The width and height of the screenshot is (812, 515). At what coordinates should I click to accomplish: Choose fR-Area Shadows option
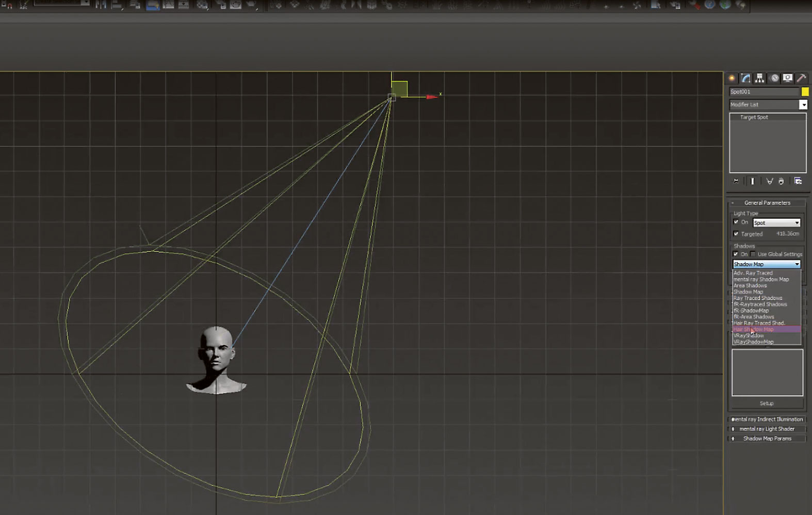coord(767,317)
